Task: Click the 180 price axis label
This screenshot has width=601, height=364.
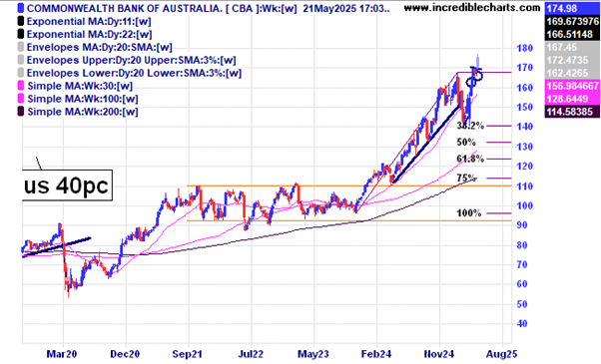Action: 525,48
